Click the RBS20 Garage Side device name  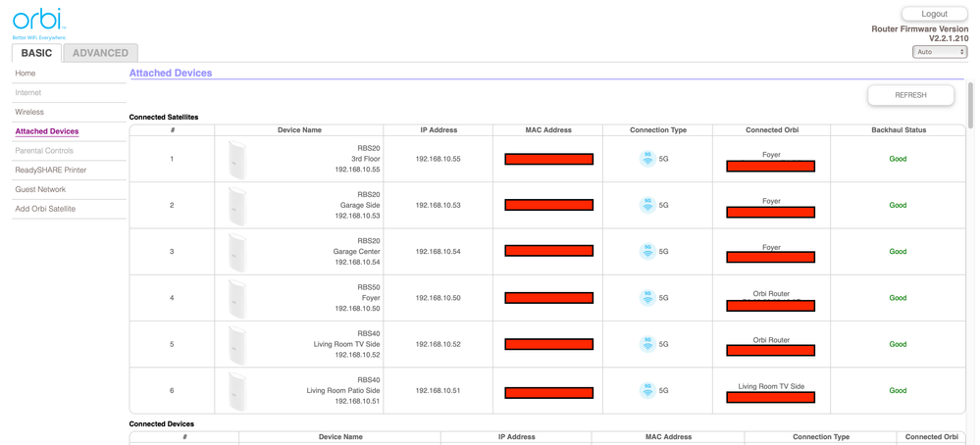(358, 205)
